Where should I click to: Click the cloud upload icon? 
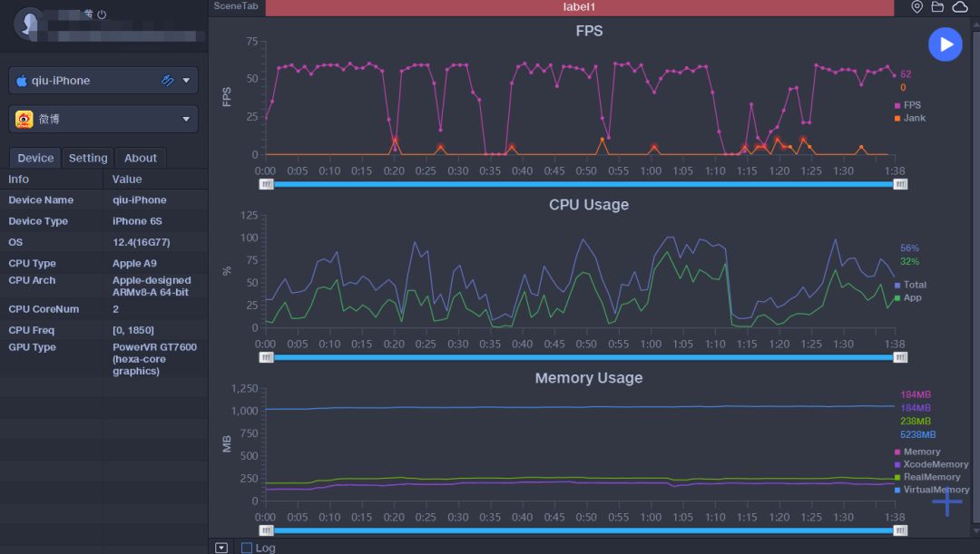[959, 7]
